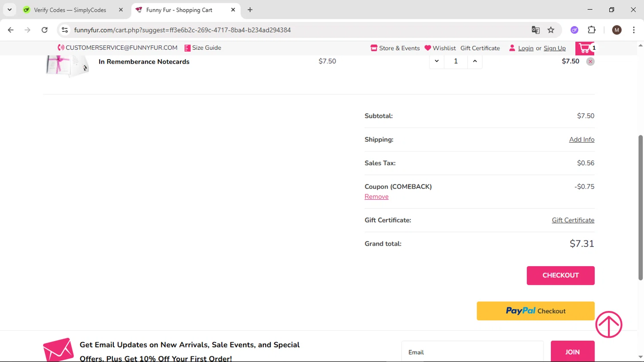Click Add Info for shipping
This screenshot has width=644, height=362.
pyautogui.click(x=582, y=140)
